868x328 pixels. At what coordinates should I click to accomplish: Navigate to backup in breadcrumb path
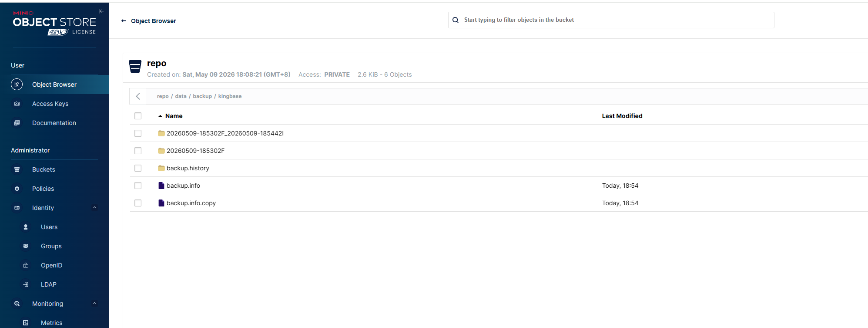(202, 96)
